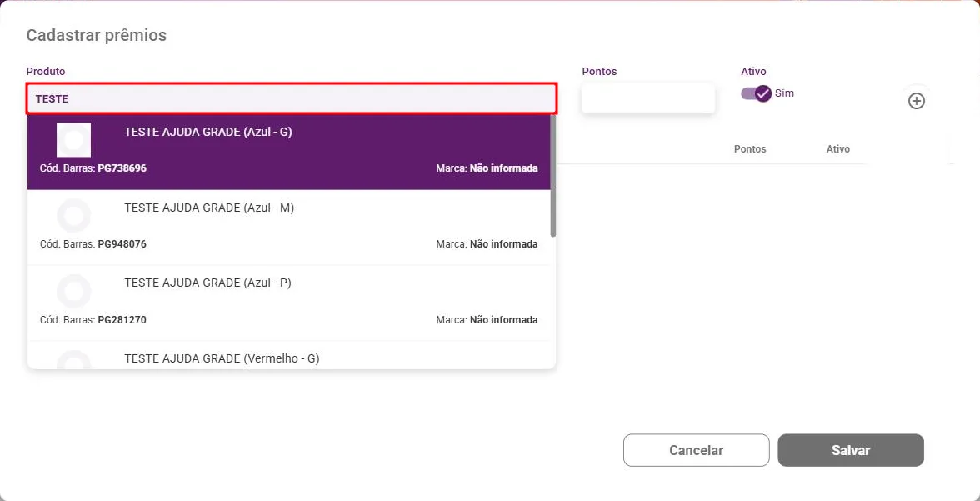This screenshot has height=501, width=980.
Task: Click the Ativo column header in table
Action: pos(838,149)
